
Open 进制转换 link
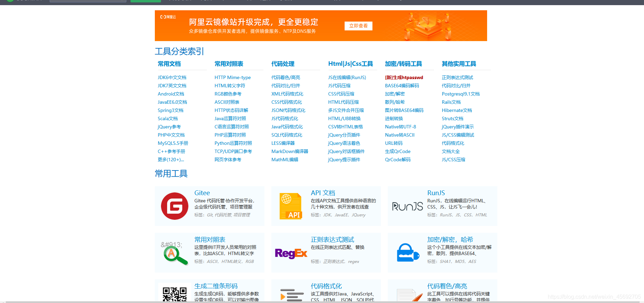[x=394, y=118]
